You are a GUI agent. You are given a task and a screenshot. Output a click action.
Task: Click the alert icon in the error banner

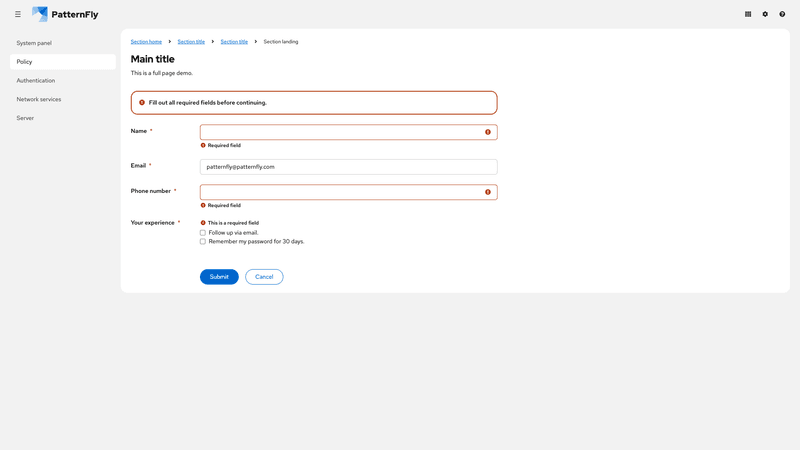[142, 102]
